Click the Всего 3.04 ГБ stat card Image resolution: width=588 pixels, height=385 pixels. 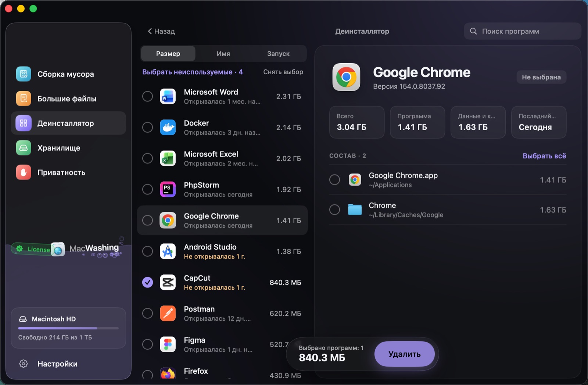[357, 122]
